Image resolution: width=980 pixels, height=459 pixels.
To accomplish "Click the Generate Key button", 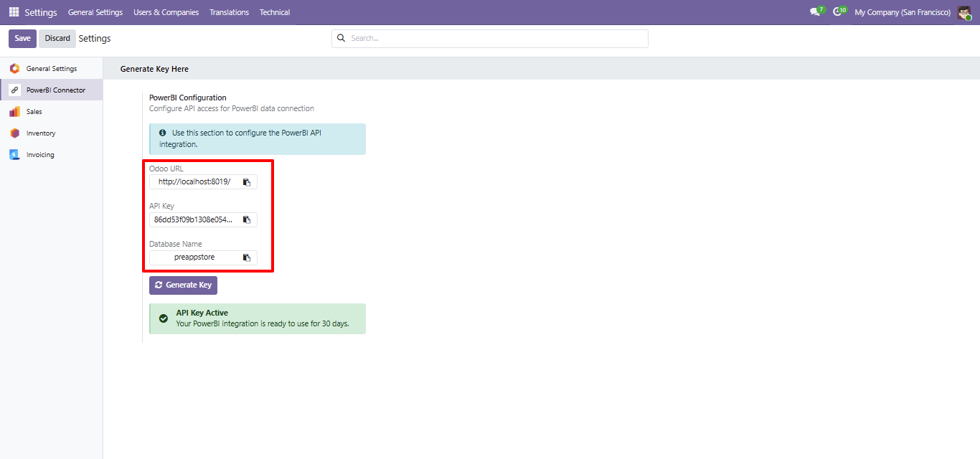I will pos(183,285).
